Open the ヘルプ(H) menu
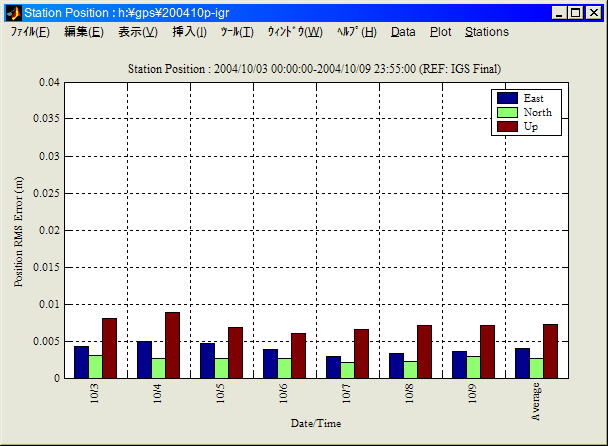 point(357,32)
